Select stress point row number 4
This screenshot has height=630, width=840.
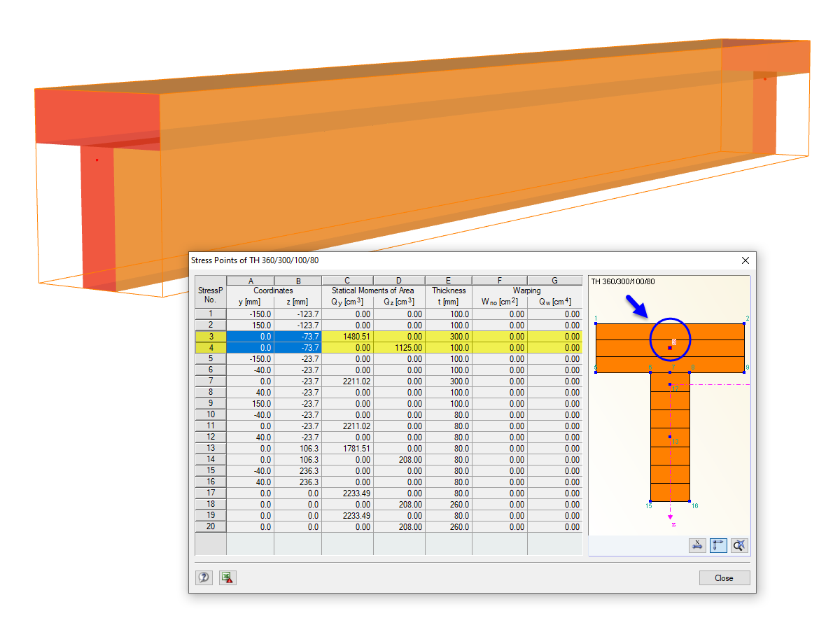pyautogui.click(x=211, y=348)
